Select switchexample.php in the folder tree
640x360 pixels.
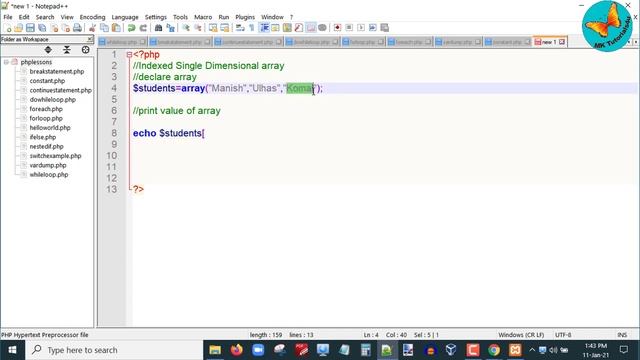click(x=56, y=156)
